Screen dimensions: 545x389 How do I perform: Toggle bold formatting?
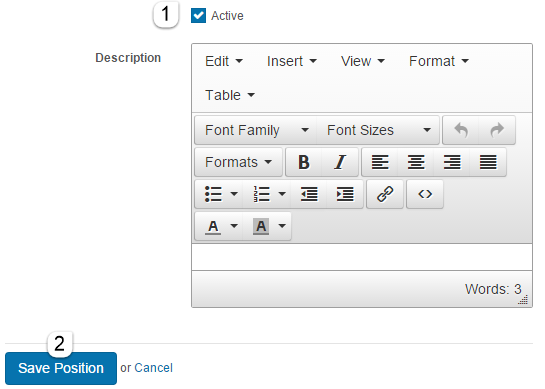click(x=304, y=162)
